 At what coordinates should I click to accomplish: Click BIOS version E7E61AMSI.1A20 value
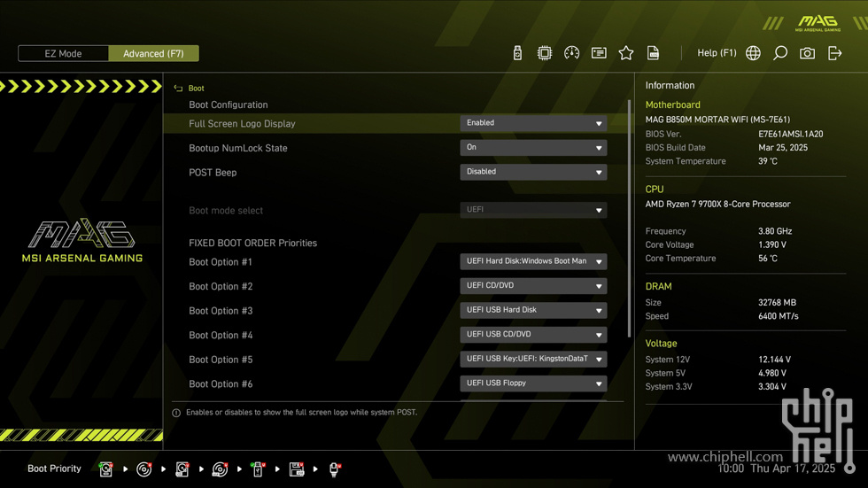coord(790,134)
